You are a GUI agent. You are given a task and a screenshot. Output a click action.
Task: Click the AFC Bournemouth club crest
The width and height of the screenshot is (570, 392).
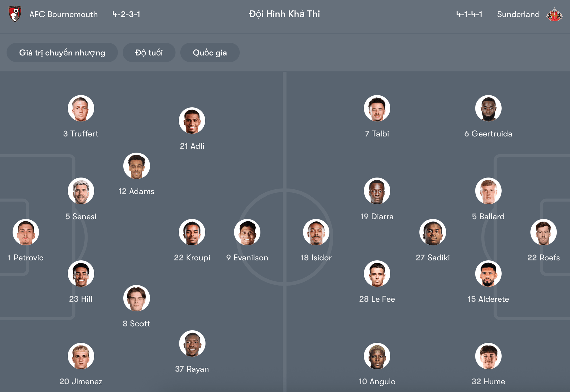pos(15,14)
